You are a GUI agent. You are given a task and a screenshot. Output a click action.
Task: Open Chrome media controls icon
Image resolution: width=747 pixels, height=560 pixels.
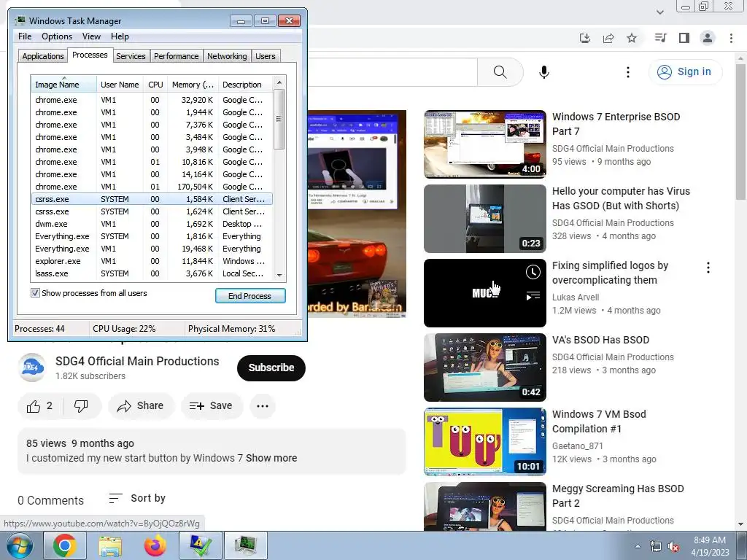point(660,38)
